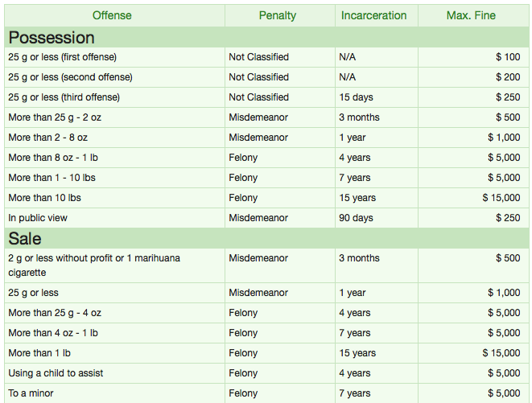532x403 pixels.
Task: Select the 'More than 25 g - 2 oz' offense
Action: click(x=55, y=117)
